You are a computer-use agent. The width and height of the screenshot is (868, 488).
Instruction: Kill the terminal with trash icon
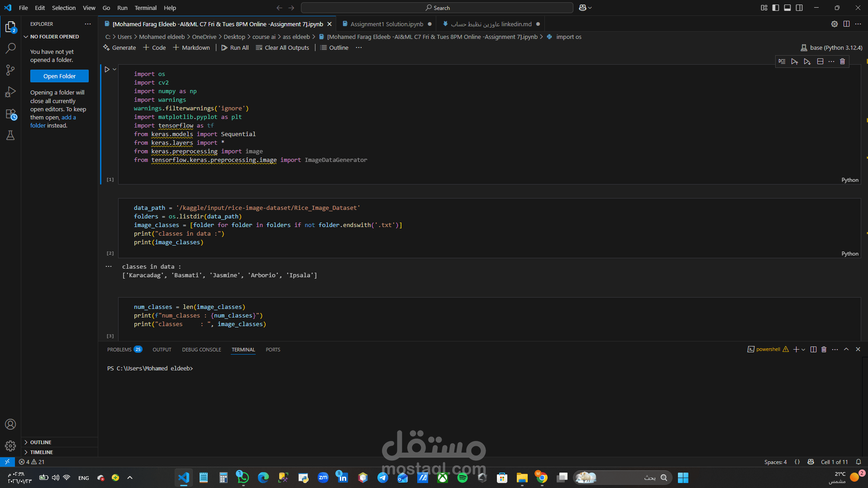pos(824,350)
